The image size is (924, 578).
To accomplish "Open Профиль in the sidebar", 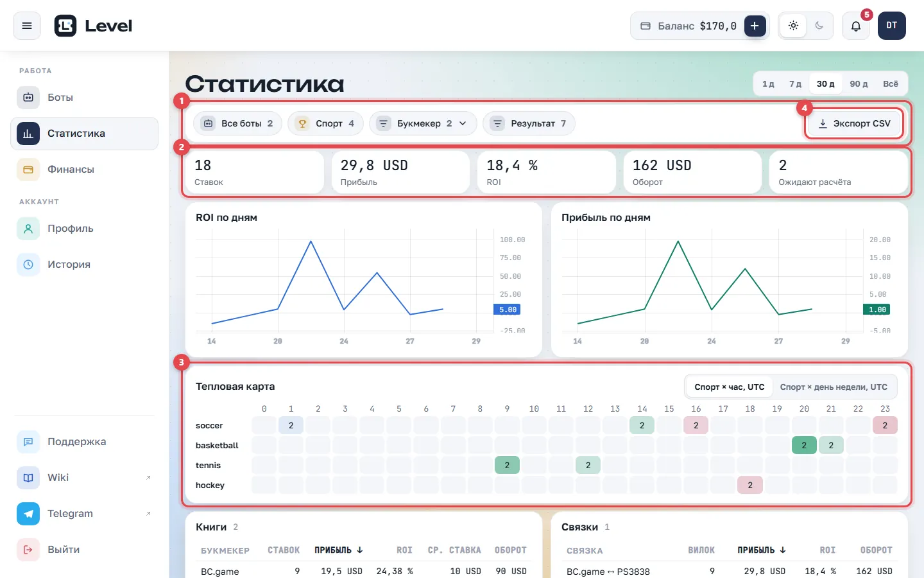I will (84, 229).
